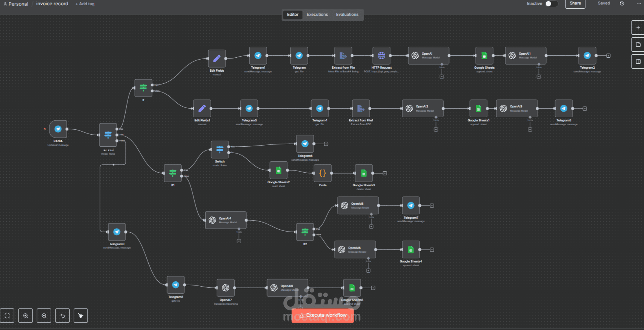The image size is (644, 330).
Task: Switch to the Evaluations tab
Action: (x=347, y=14)
